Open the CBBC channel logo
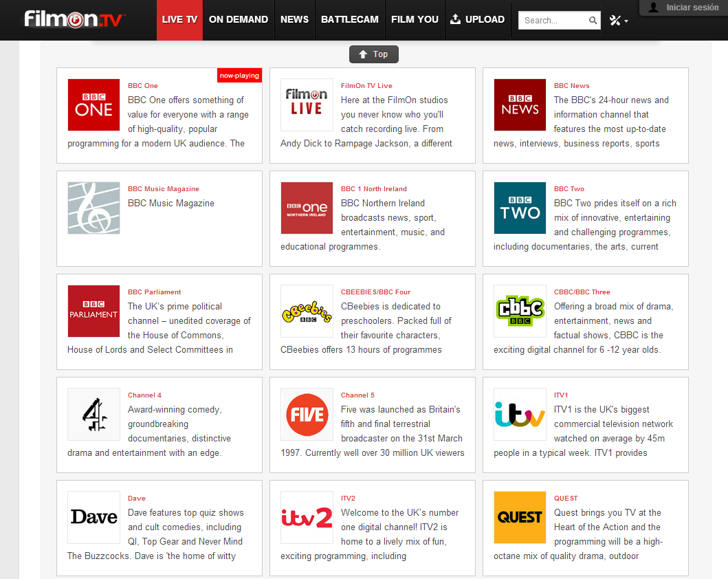Image resolution: width=728 pixels, height=579 pixels. [520, 311]
